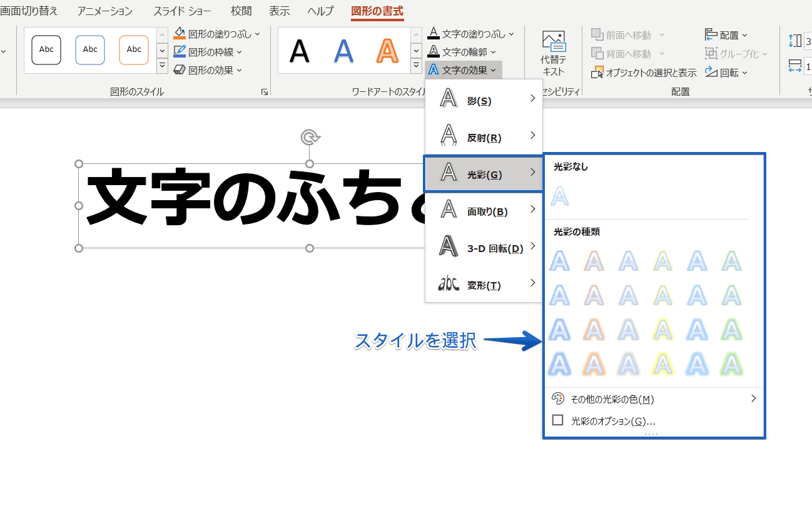This screenshot has width=812, height=511.
Task: Choose second row yellow glow variation
Action: 663,295
